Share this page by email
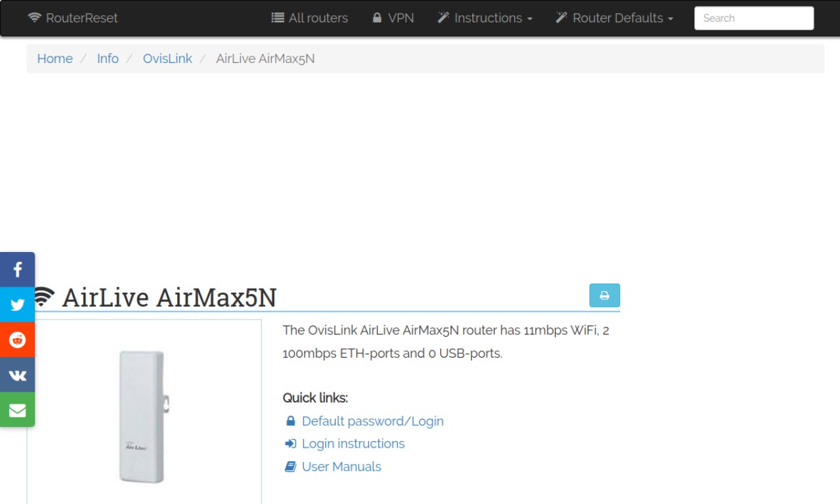This screenshot has width=840, height=504. [17, 409]
